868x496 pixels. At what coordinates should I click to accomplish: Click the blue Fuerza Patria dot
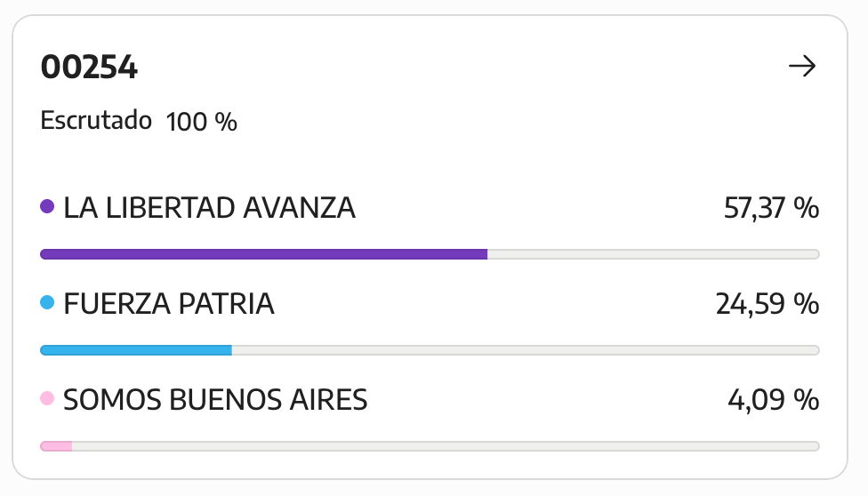[47, 302]
